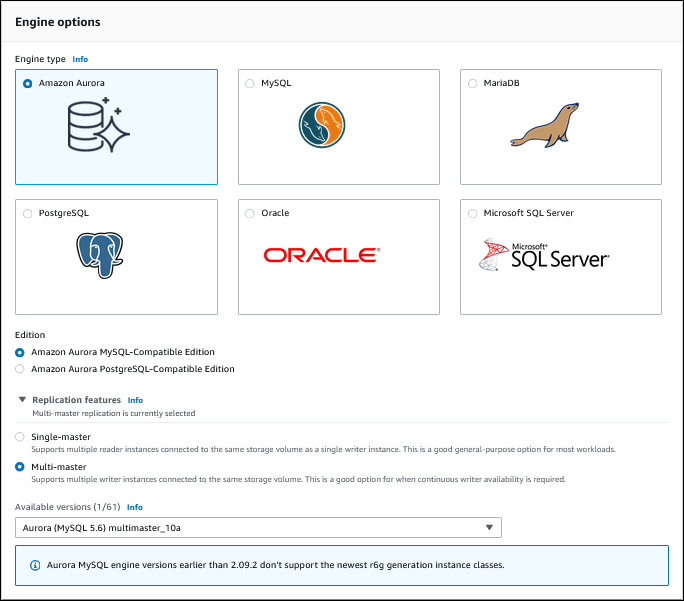Collapse the Replication features section

click(x=23, y=400)
